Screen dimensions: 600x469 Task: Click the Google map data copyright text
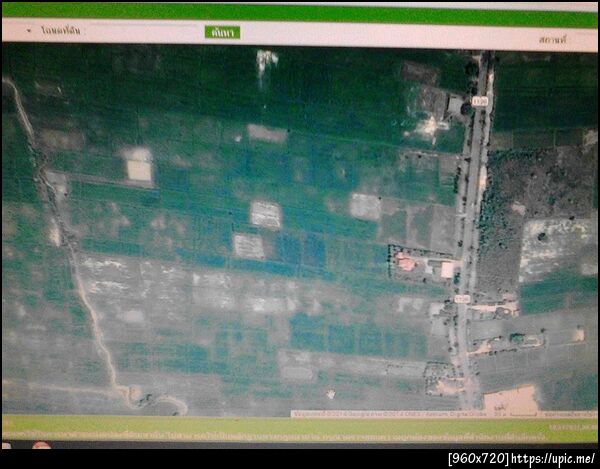pos(390,414)
